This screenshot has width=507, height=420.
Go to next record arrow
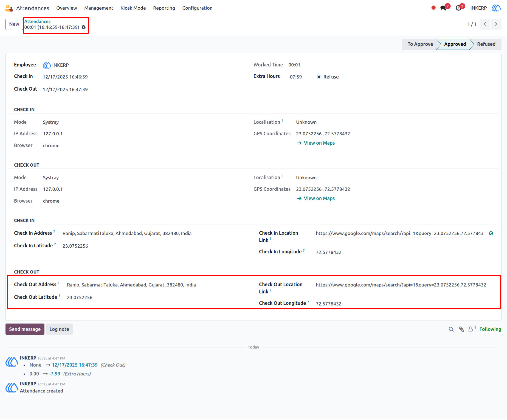[496, 24]
